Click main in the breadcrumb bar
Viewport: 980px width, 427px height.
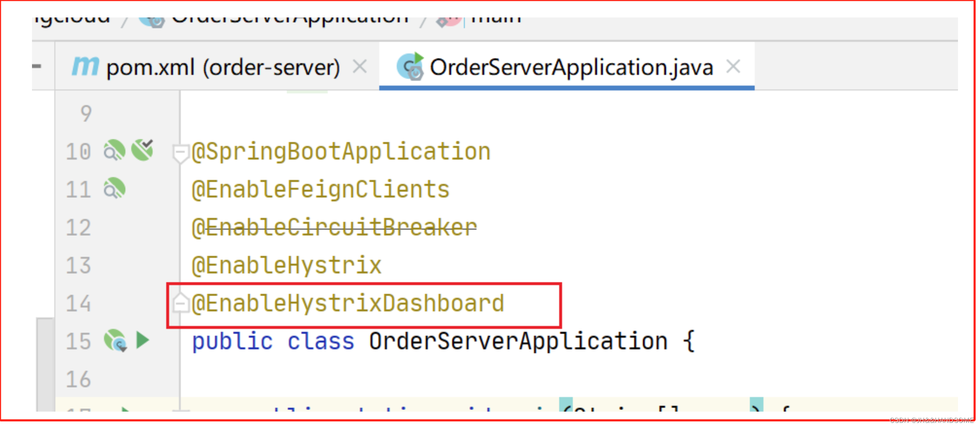[x=496, y=20]
